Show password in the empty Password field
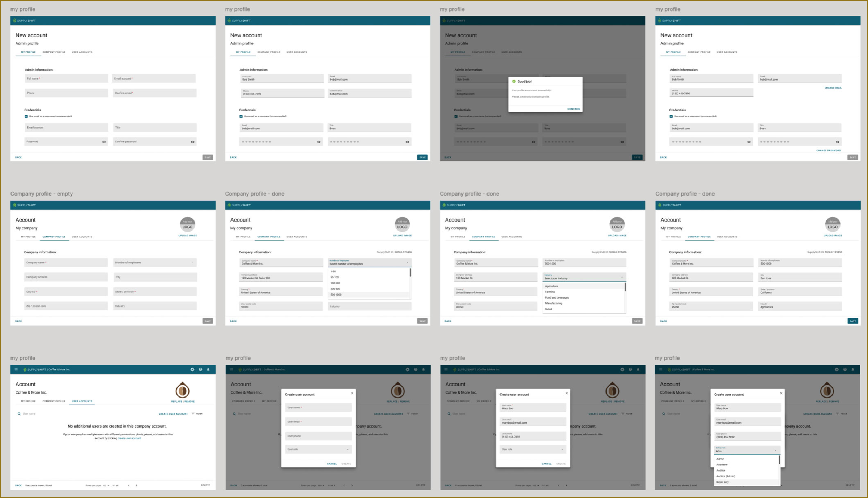This screenshot has height=498, width=868. coord(104,142)
